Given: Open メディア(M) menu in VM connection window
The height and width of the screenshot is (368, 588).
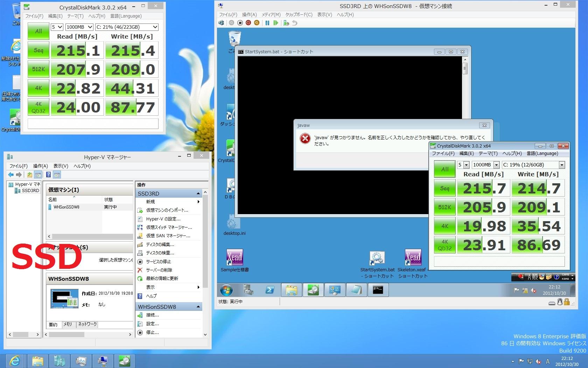Looking at the screenshot, I should click(271, 14).
